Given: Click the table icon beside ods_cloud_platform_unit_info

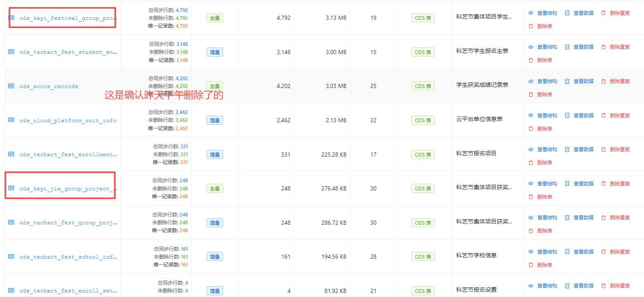Looking at the screenshot, I should coord(11,120).
